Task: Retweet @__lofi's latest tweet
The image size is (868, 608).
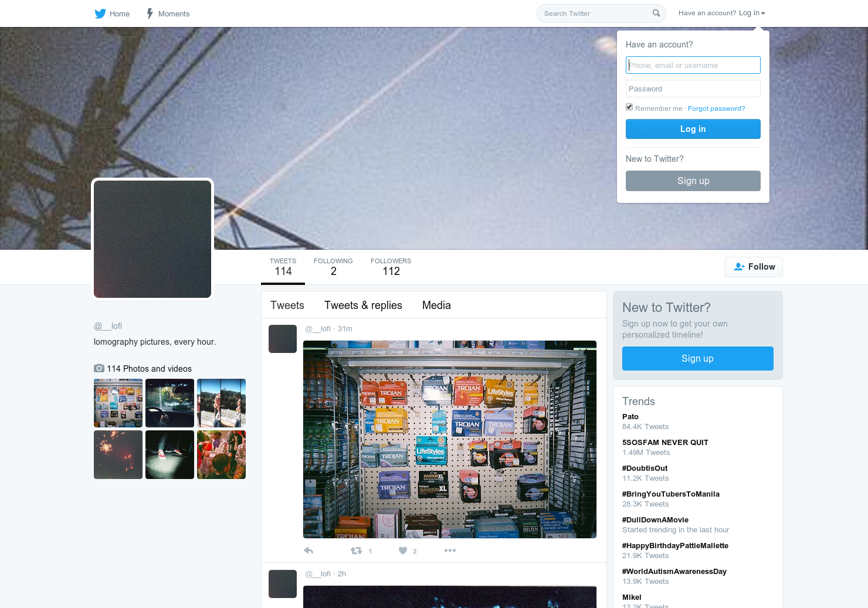Action: coord(355,550)
